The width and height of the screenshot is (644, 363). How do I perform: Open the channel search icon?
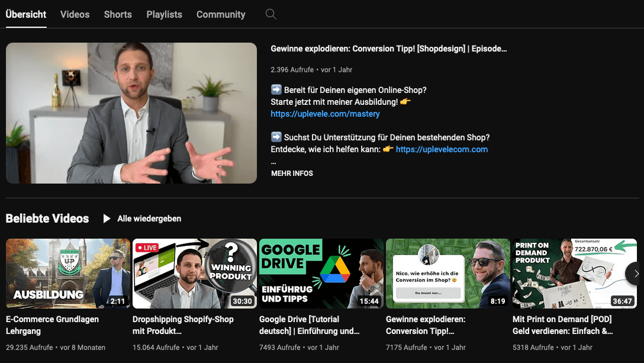pos(271,14)
